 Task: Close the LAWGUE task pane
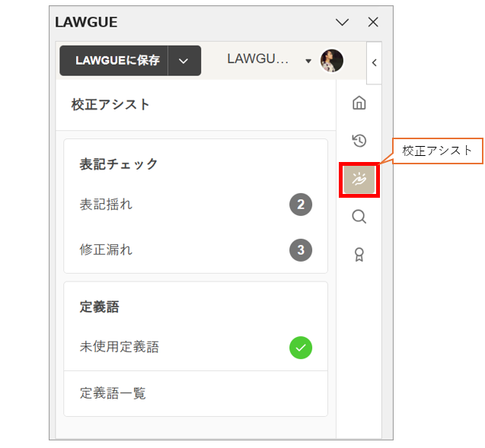(373, 23)
